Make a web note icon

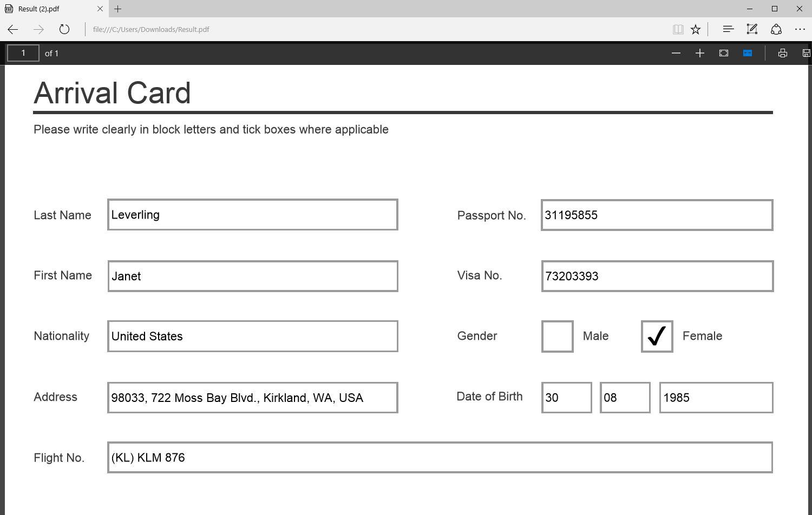point(752,29)
